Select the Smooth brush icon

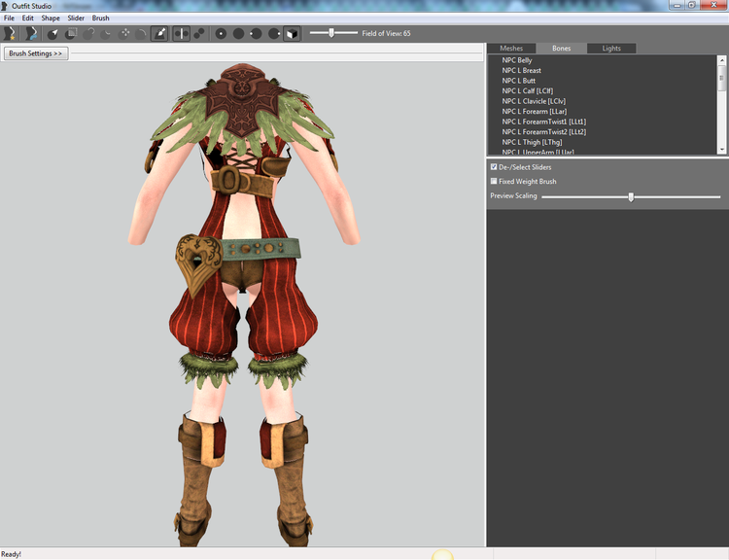coord(141,33)
